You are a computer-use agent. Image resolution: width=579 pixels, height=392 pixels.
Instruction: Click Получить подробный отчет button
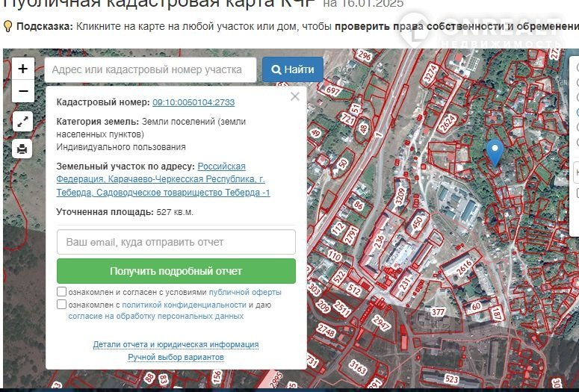[176, 271]
